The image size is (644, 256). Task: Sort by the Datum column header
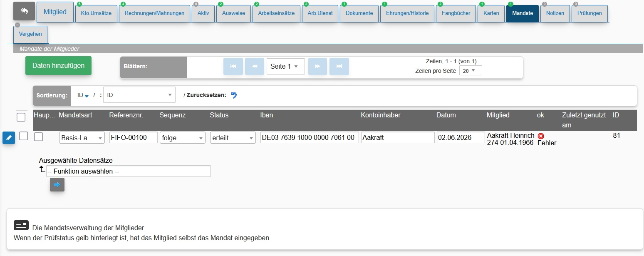tap(446, 115)
